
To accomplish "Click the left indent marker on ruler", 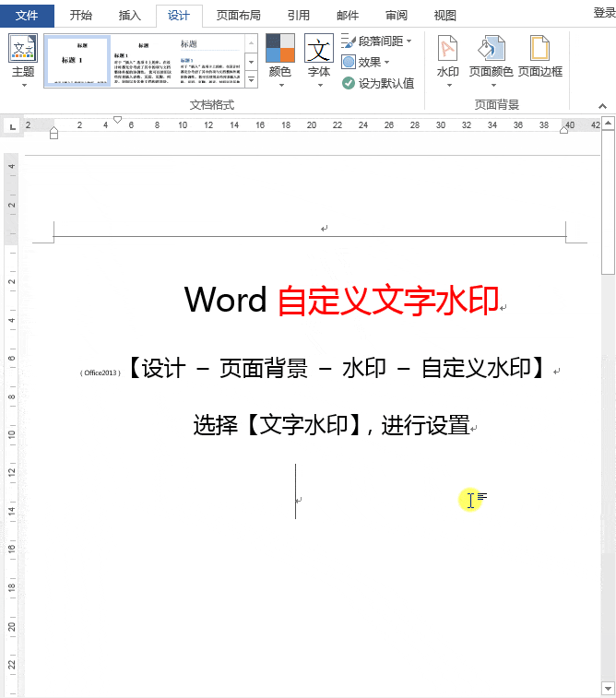I will [x=53, y=133].
